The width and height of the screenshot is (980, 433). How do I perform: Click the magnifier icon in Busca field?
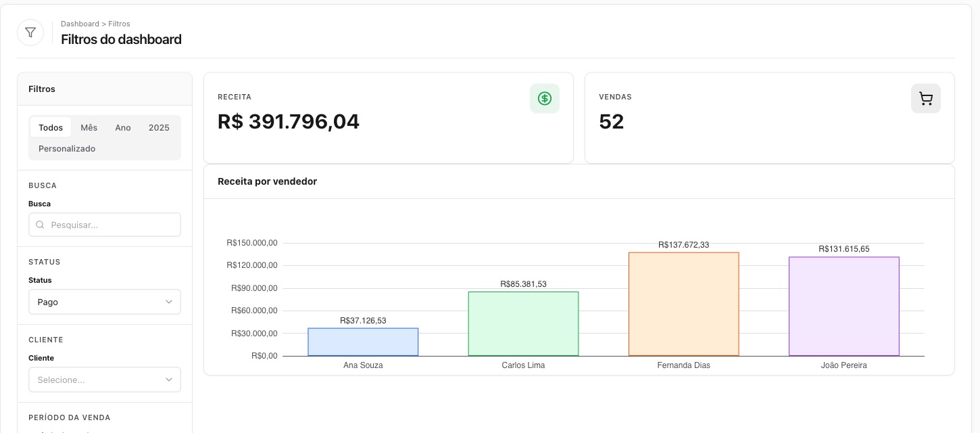40,225
